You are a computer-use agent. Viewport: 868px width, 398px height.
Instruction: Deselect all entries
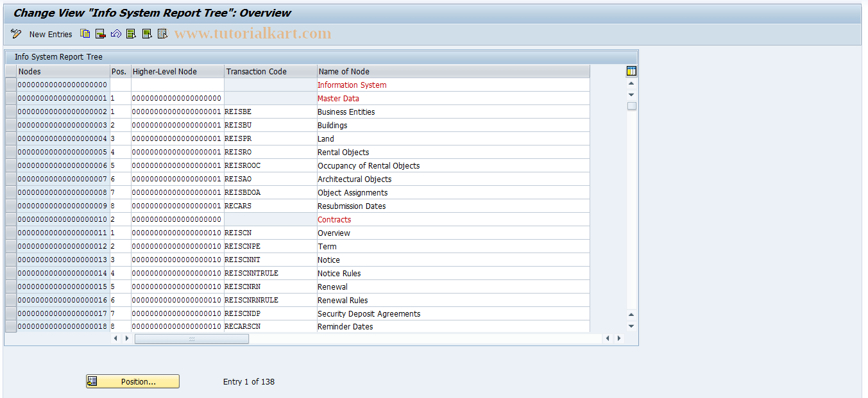162,33
